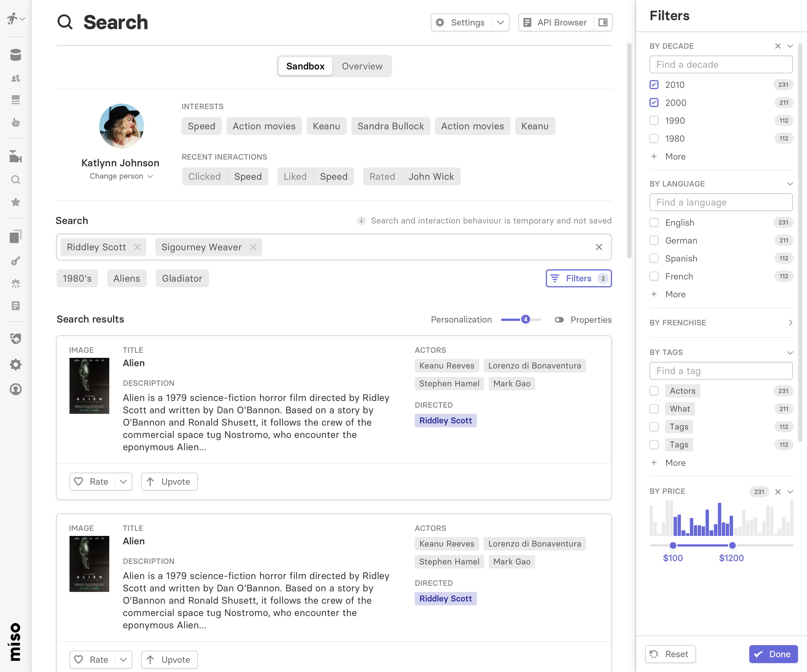Check the Spanish language checkbox
The width and height of the screenshot is (807, 672).
coord(654,258)
